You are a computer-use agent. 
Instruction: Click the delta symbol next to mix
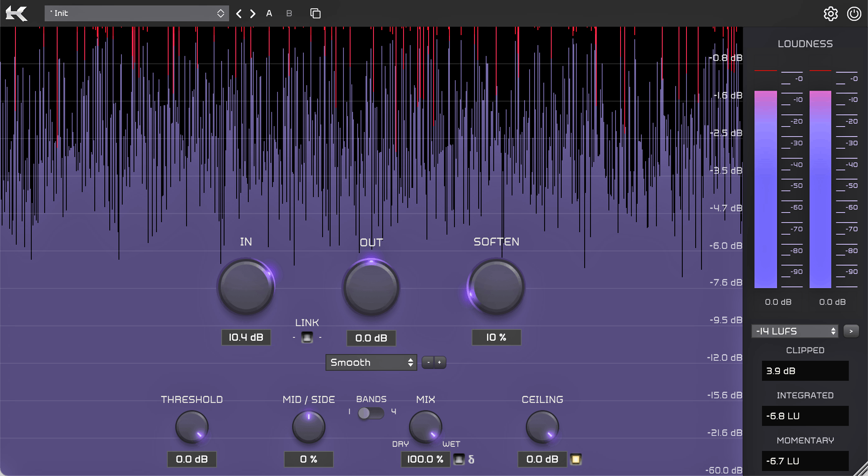[471, 460]
